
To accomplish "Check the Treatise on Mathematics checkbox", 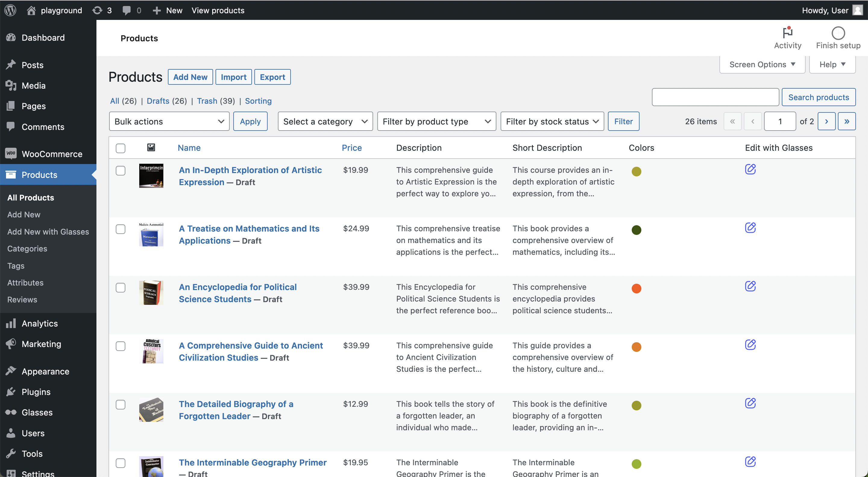I will pyautogui.click(x=120, y=229).
